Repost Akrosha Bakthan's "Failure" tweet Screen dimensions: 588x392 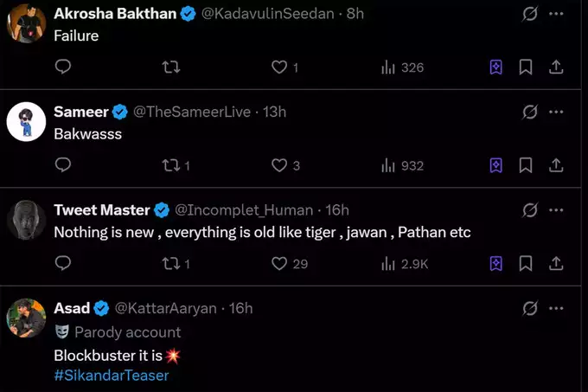coord(170,67)
